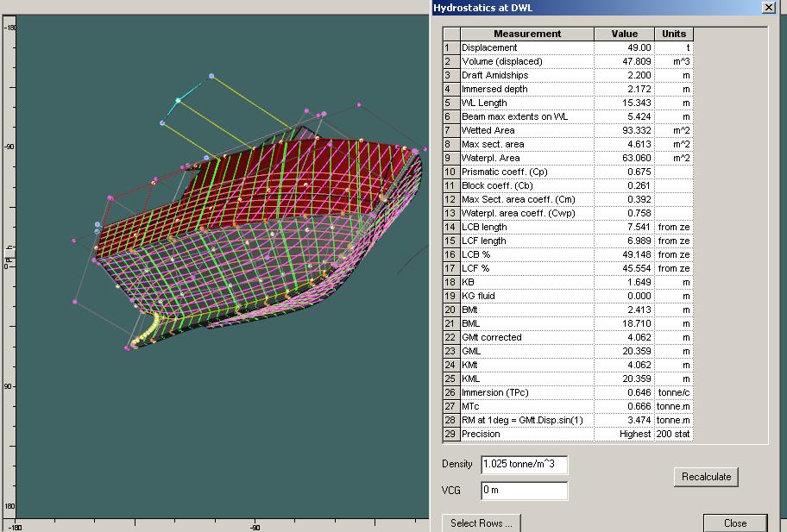
Task: Close the Hydrostatics dialog with X
Action: pyautogui.click(x=768, y=7)
